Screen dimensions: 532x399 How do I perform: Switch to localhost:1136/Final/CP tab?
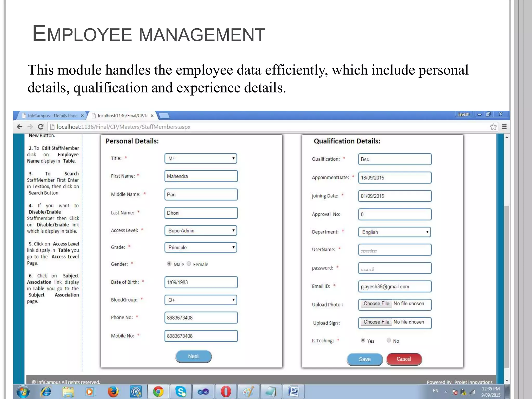tap(122, 116)
